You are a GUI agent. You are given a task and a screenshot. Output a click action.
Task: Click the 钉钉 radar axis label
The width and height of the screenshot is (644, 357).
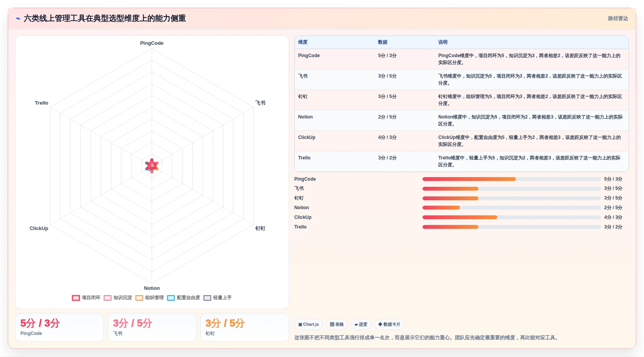(x=260, y=228)
